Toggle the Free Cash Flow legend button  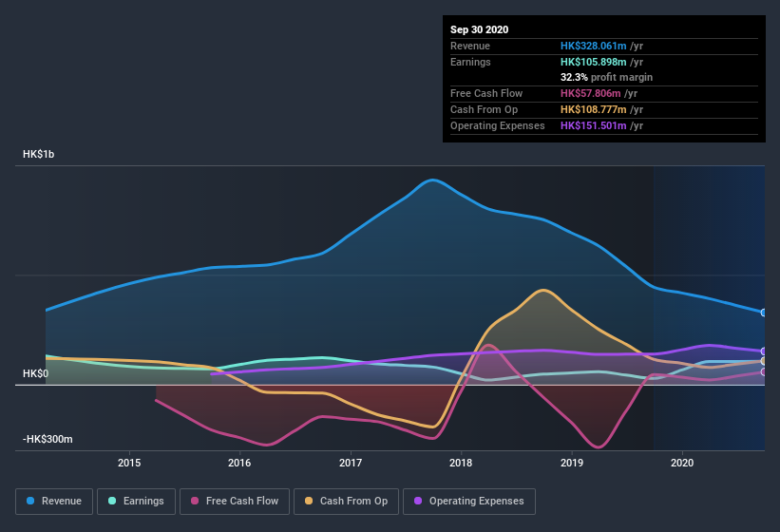click(235, 502)
